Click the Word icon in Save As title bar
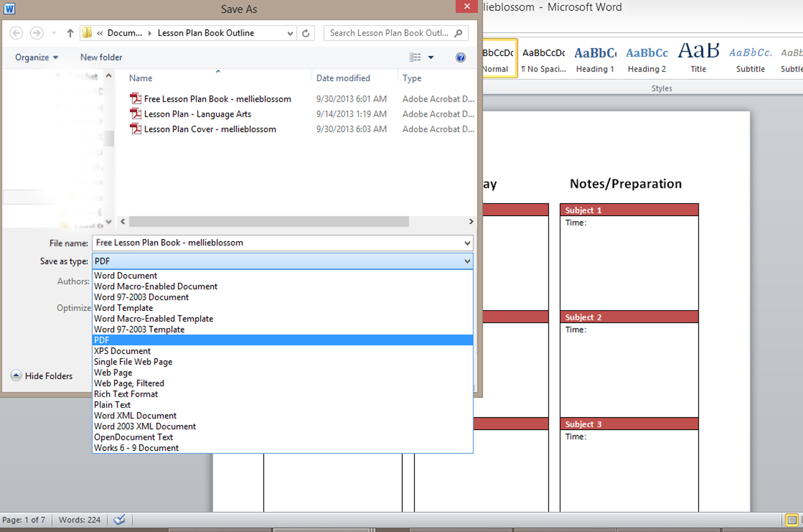803x532 pixels. coord(9,8)
